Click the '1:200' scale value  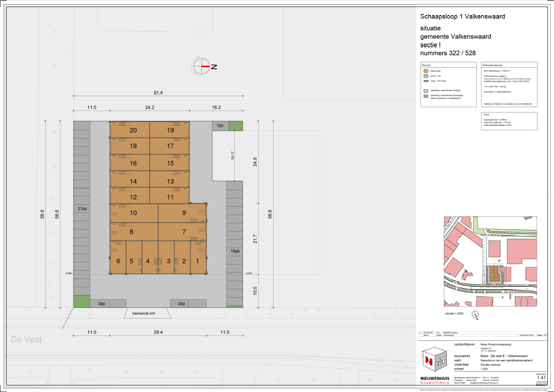(485, 369)
